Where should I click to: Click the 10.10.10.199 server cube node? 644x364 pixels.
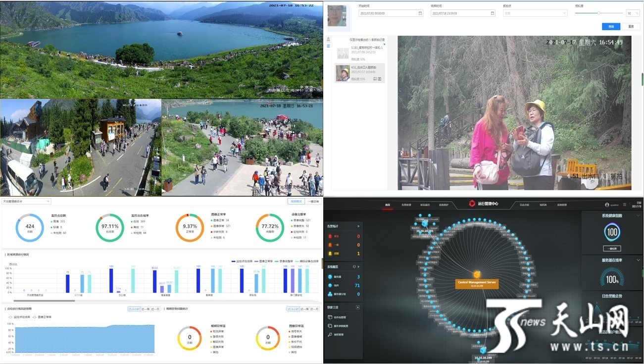[x=483, y=350]
